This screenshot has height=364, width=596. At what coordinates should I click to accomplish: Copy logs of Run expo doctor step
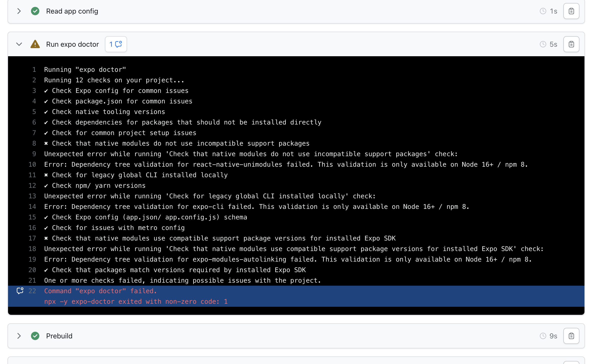(571, 44)
